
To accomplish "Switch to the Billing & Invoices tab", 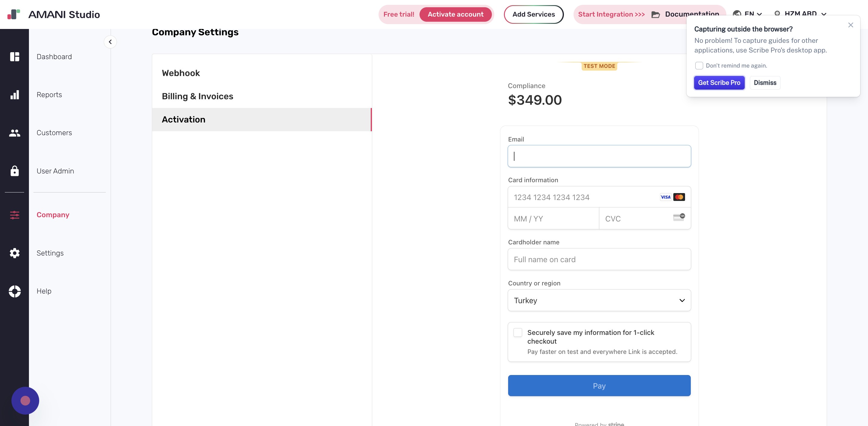I will tap(197, 96).
